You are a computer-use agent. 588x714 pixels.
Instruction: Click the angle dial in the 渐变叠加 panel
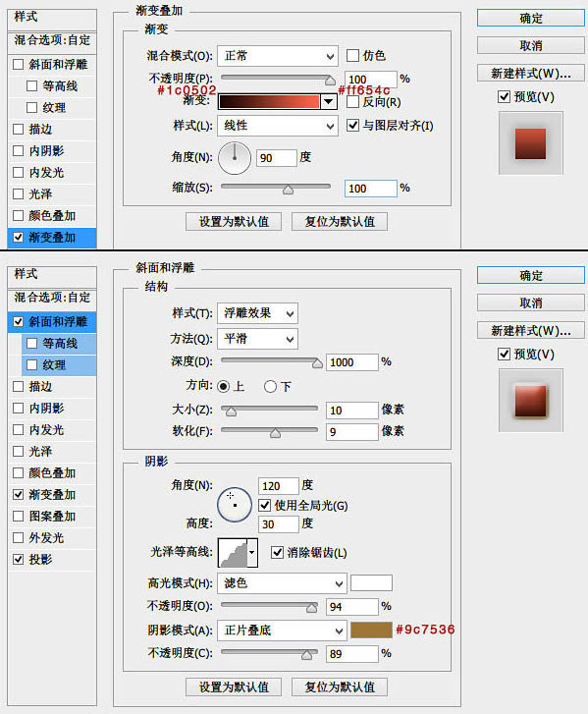point(235,158)
